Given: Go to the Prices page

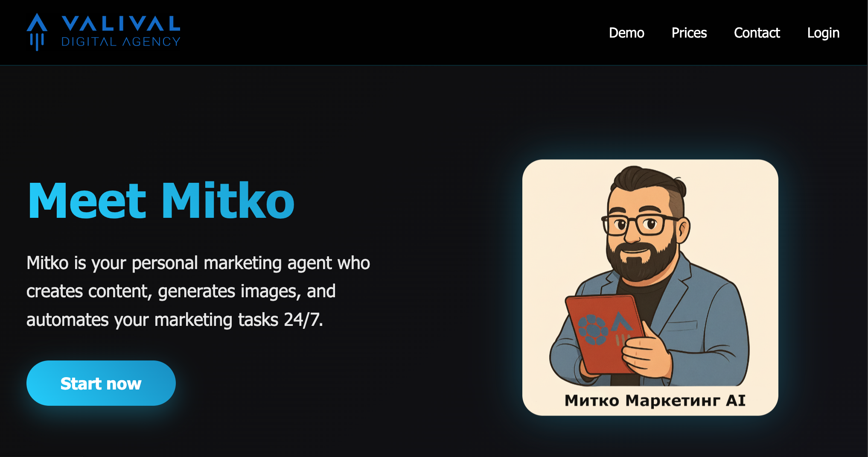Looking at the screenshot, I should pyautogui.click(x=689, y=33).
